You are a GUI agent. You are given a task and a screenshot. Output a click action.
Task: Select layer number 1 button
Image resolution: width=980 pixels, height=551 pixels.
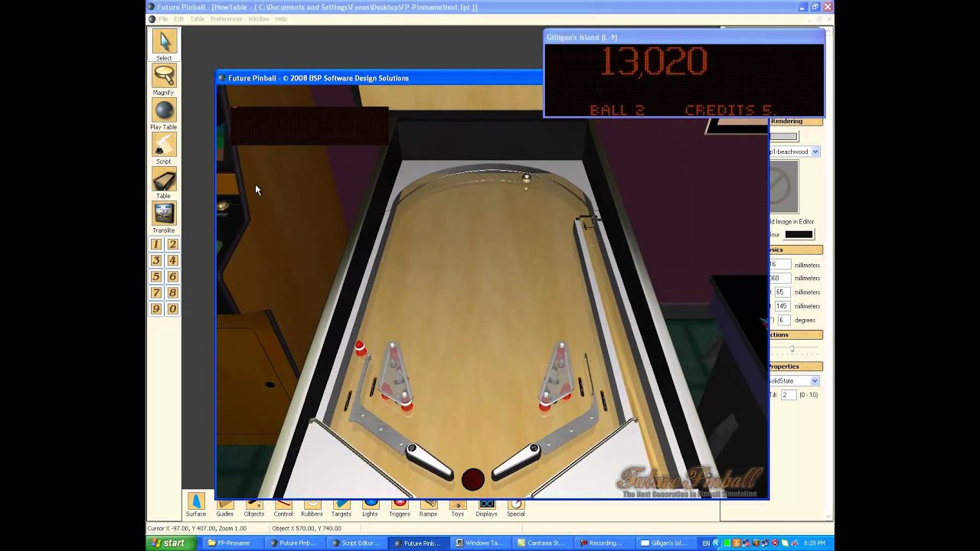point(156,244)
